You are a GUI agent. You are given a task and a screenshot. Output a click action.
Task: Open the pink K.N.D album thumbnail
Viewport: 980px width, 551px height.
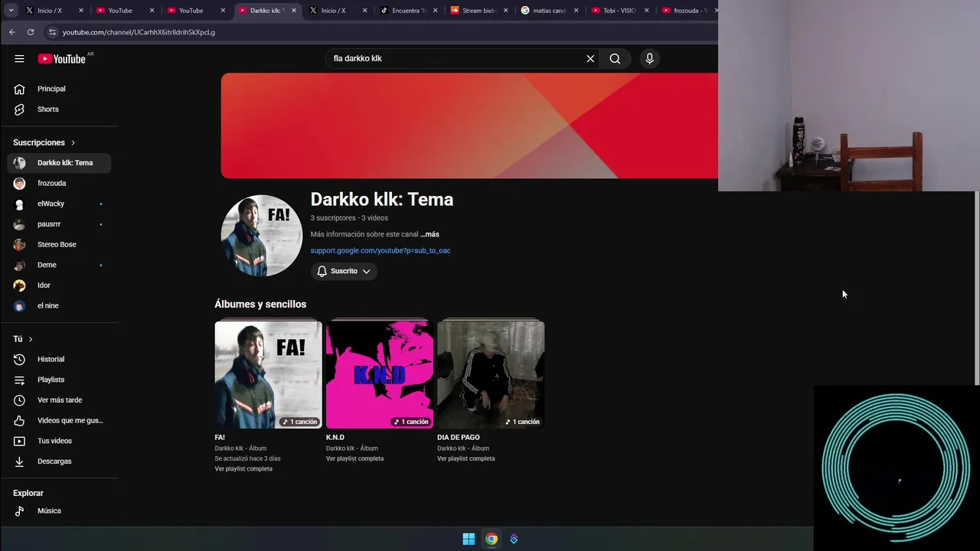[380, 374]
